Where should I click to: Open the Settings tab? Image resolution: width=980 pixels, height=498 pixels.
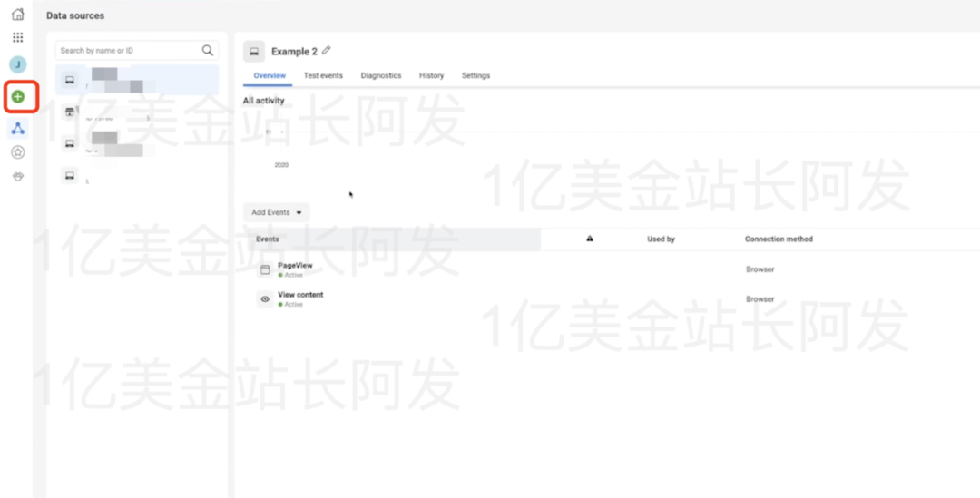pos(475,75)
